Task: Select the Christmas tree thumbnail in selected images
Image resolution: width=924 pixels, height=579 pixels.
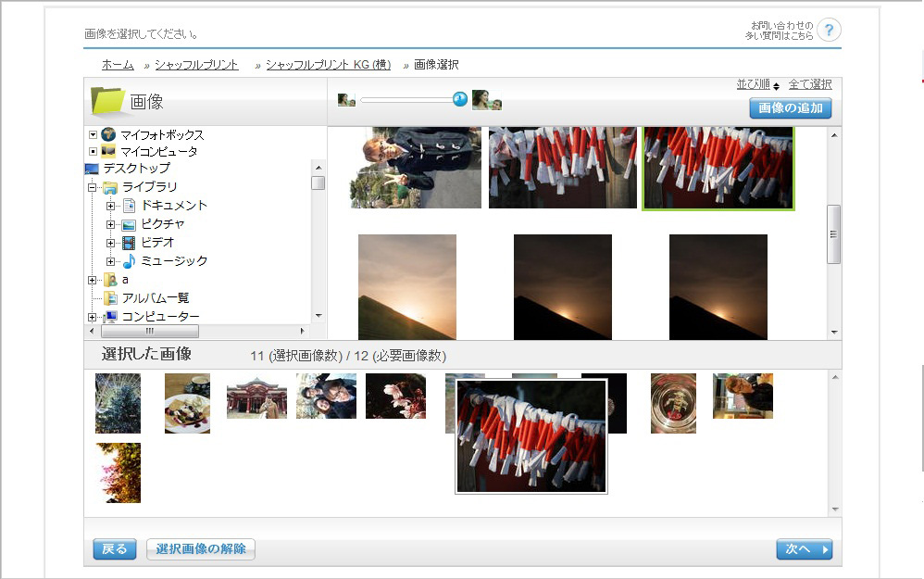Action: [x=118, y=403]
